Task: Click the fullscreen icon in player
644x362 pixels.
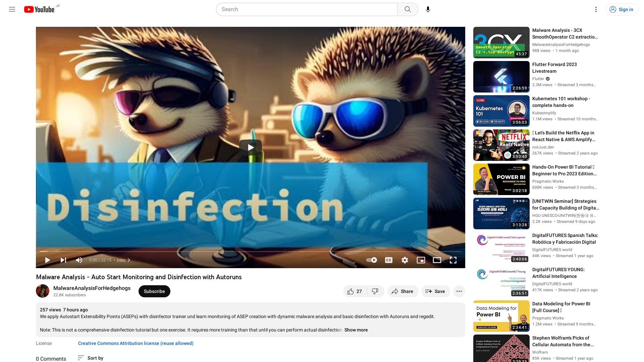Action: point(453,260)
